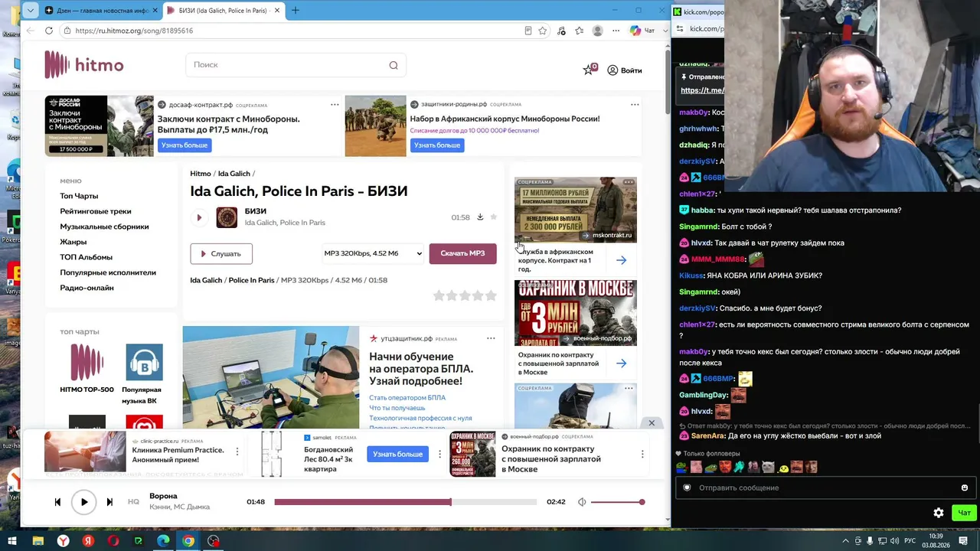Click the Скачать MP3 button
Image resolution: width=980 pixels, height=551 pixels.
pyautogui.click(x=462, y=253)
